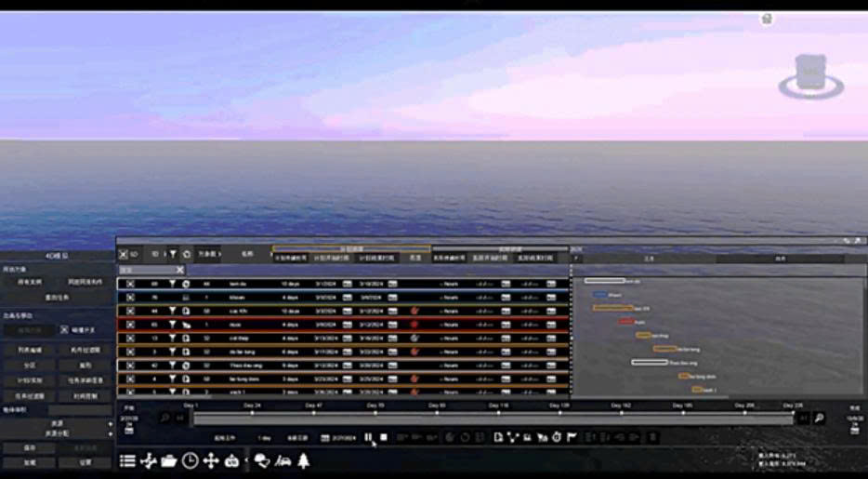The height and width of the screenshot is (479, 868).
Task: Click the 4D模拟 panel header button
Action: [x=57, y=256]
